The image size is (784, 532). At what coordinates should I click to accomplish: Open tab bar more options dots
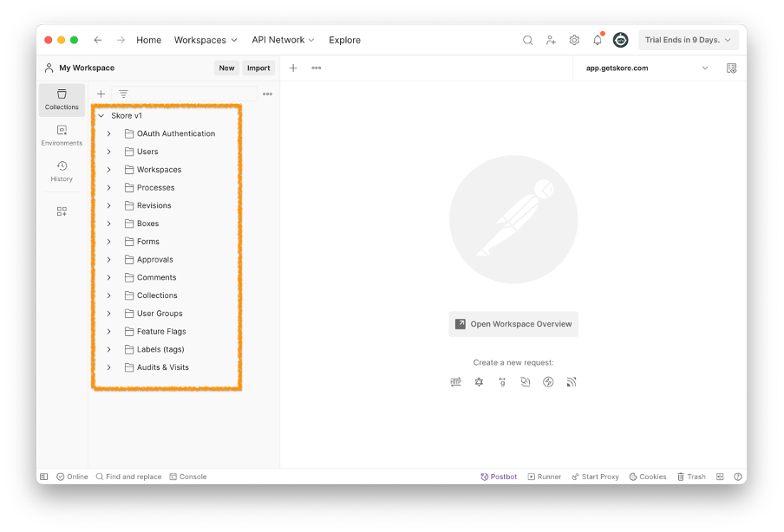click(x=317, y=68)
